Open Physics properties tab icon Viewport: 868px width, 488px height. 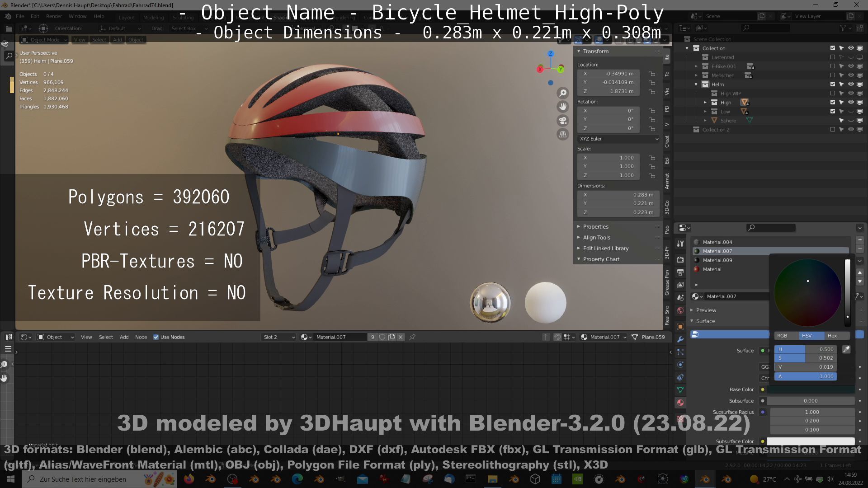click(680, 365)
